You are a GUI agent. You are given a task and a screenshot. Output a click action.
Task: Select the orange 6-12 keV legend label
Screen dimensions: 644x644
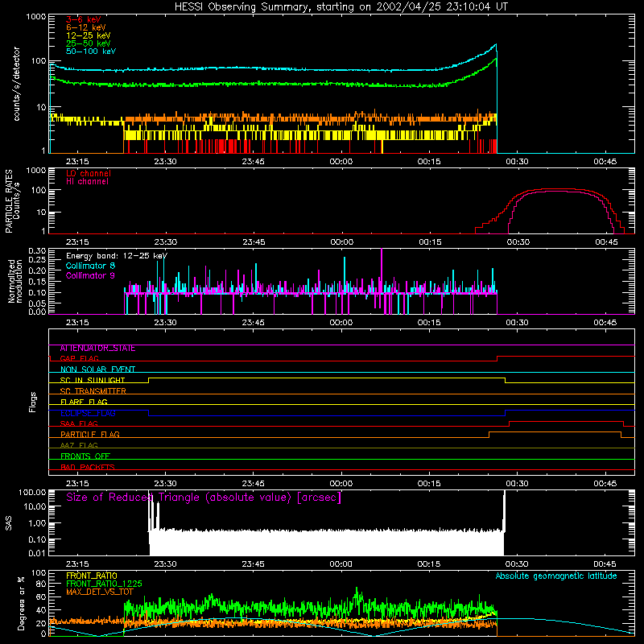tap(86, 27)
